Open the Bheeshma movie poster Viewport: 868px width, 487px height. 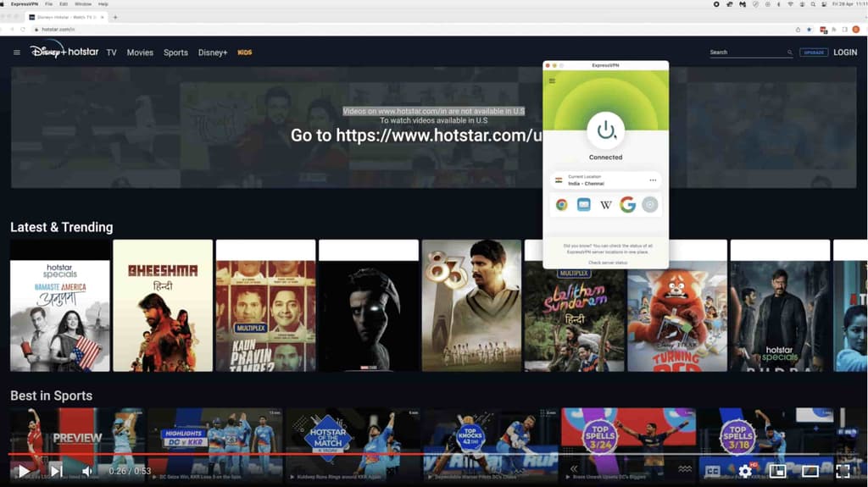pos(163,306)
